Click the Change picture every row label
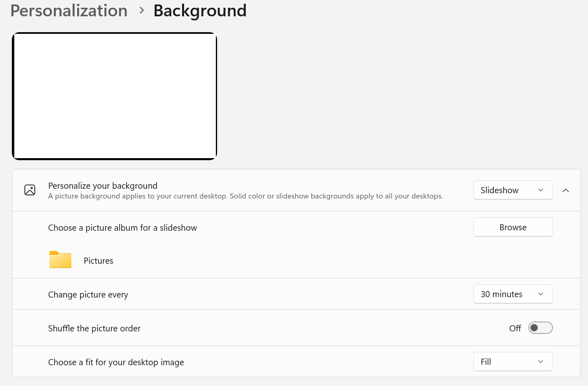588x386 pixels. [x=88, y=295]
